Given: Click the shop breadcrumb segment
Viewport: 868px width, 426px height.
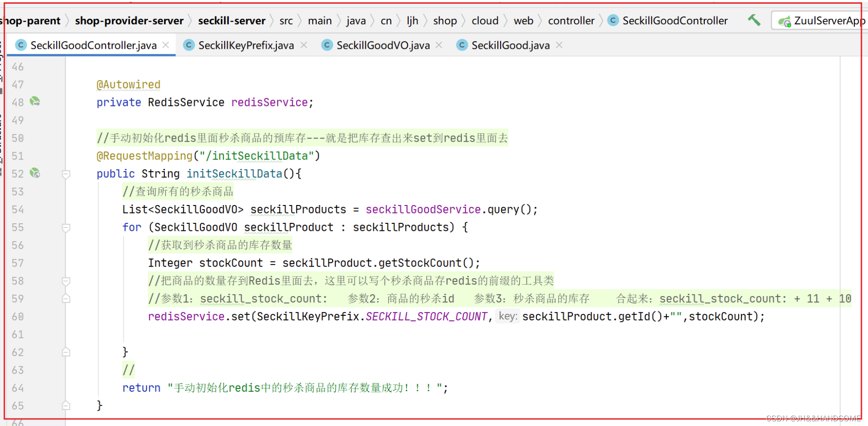Looking at the screenshot, I should pyautogui.click(x=445, y=21).
